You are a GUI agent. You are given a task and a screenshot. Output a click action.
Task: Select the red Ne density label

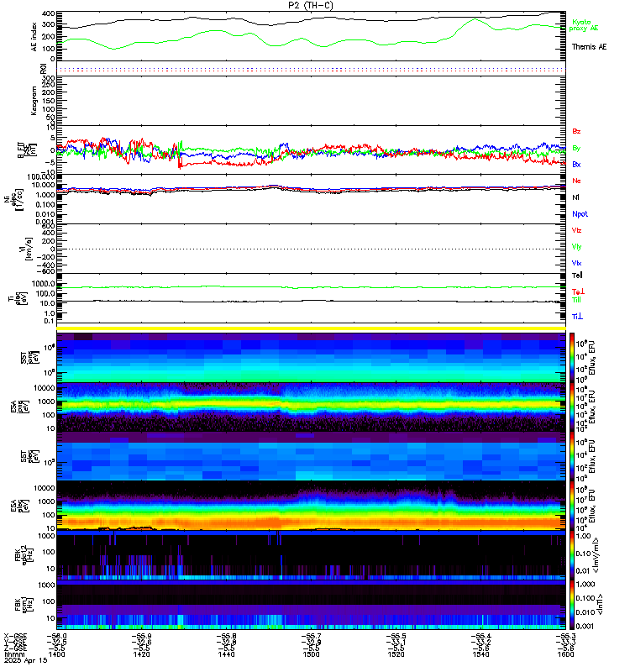(576, 181)
